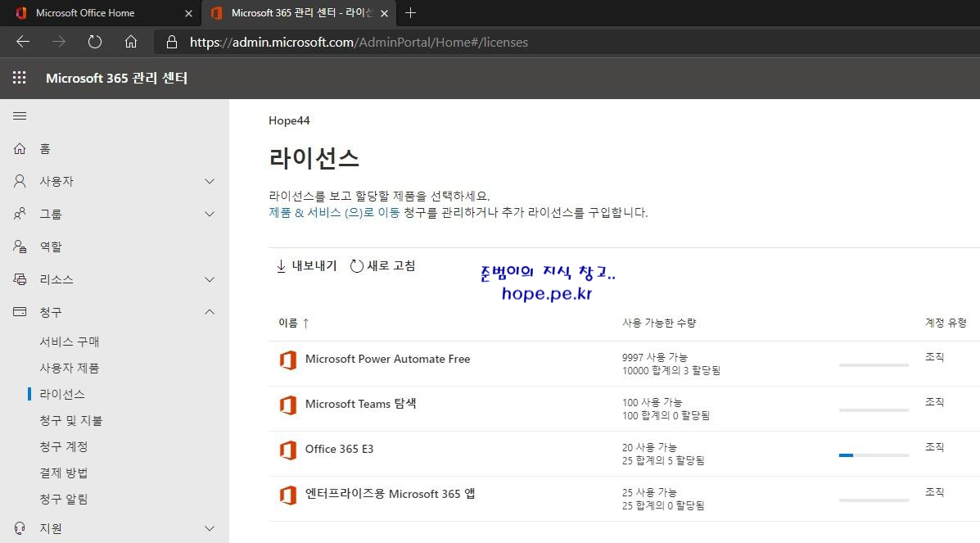
Task: Click the Users person icon in sidebar
Action: point(20,181)
